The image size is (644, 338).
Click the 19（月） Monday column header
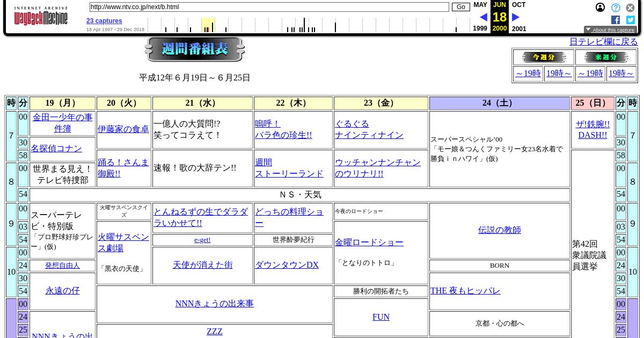(62, 104)
